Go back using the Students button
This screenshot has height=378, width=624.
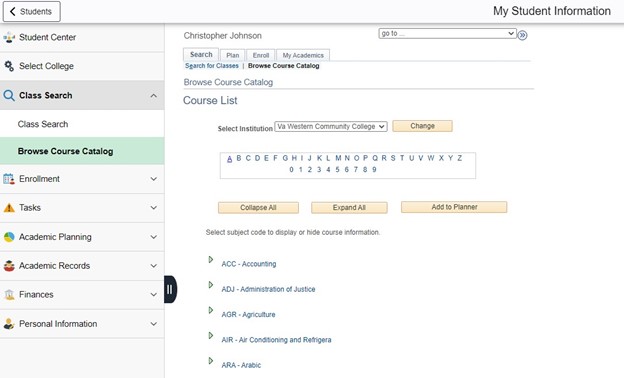coord(32,12)
